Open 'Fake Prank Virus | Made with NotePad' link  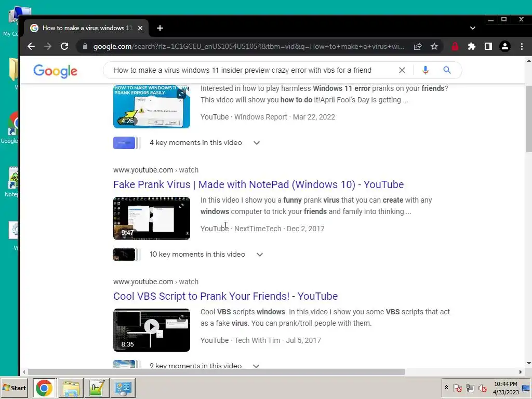(x=259, y=184)
